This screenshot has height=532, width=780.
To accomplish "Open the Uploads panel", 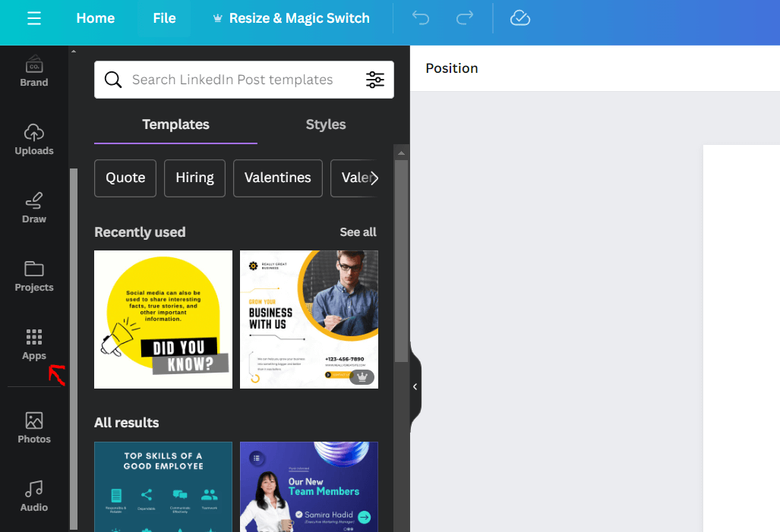I will (33, 138).
